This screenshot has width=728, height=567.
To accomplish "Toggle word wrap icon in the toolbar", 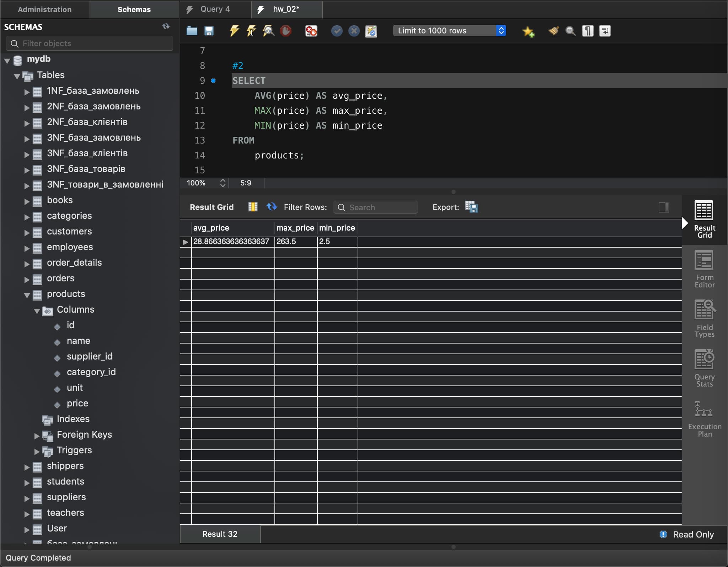I will pyautogui.click(x=605, y=31).
